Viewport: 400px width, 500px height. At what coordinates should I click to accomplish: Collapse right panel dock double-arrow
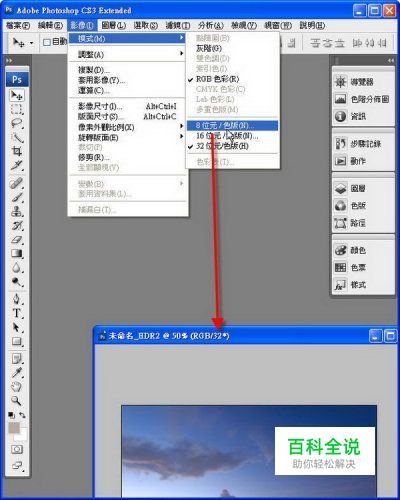[391, 61]
